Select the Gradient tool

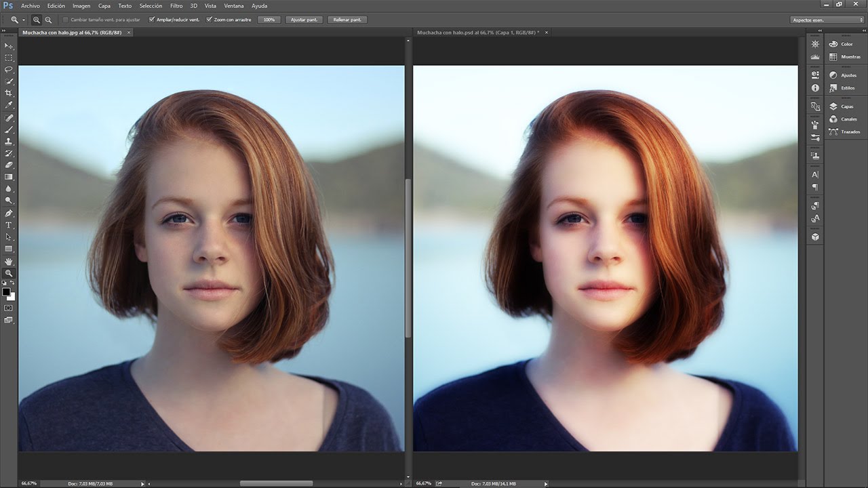[9, 177]
